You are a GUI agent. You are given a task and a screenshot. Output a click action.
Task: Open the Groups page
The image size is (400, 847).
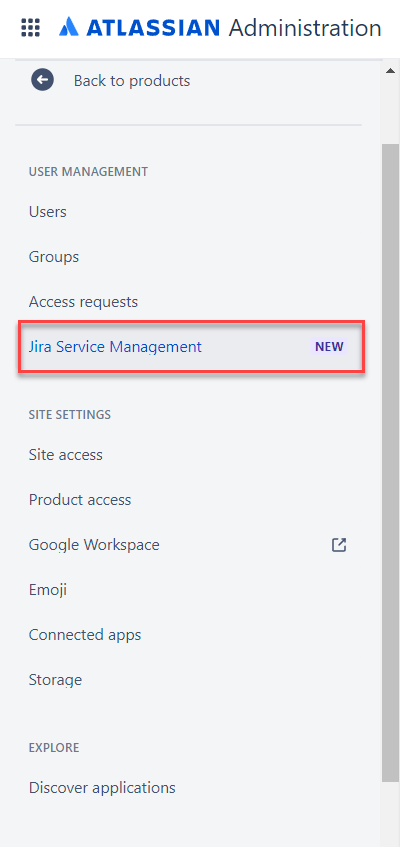tap(54, 257)
